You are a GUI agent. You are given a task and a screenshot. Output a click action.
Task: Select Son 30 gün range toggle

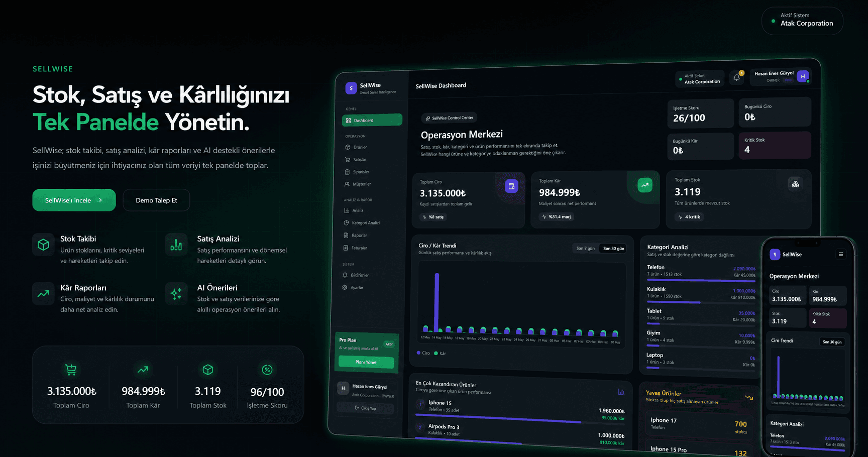[613, 248]
